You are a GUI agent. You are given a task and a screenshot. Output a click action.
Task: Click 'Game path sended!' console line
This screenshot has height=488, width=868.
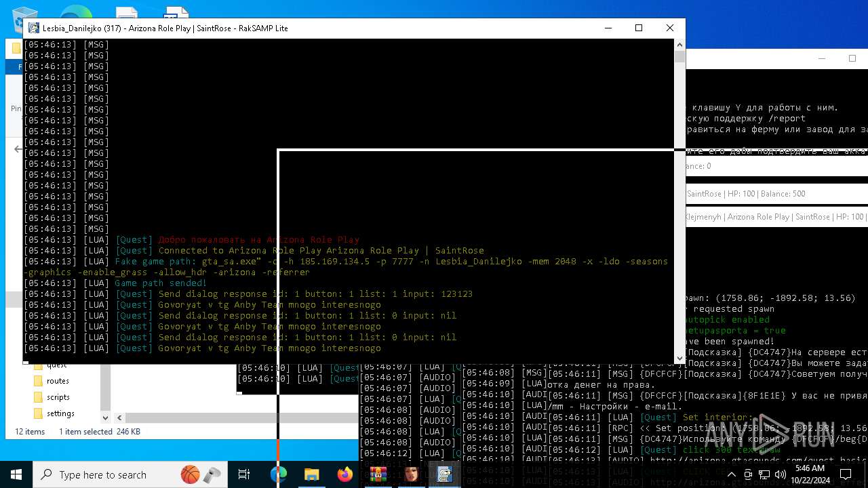pos(115,283)
